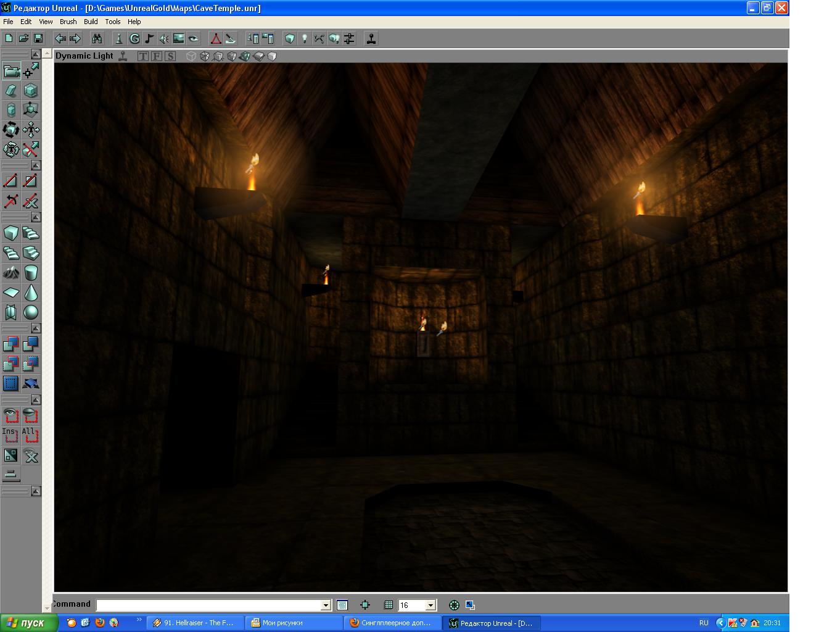Viewport: 840px width, 632px height.
Task: Build geometry with the cube icon
Action: pyautogui.click(x=289, y=38)
